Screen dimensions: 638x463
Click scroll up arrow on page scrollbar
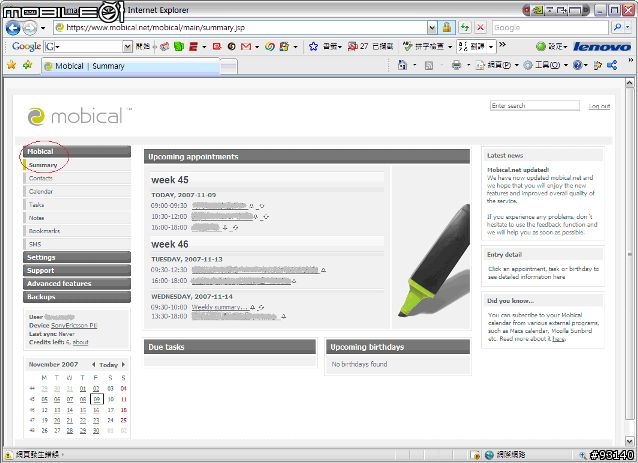(x=629, y=83)
